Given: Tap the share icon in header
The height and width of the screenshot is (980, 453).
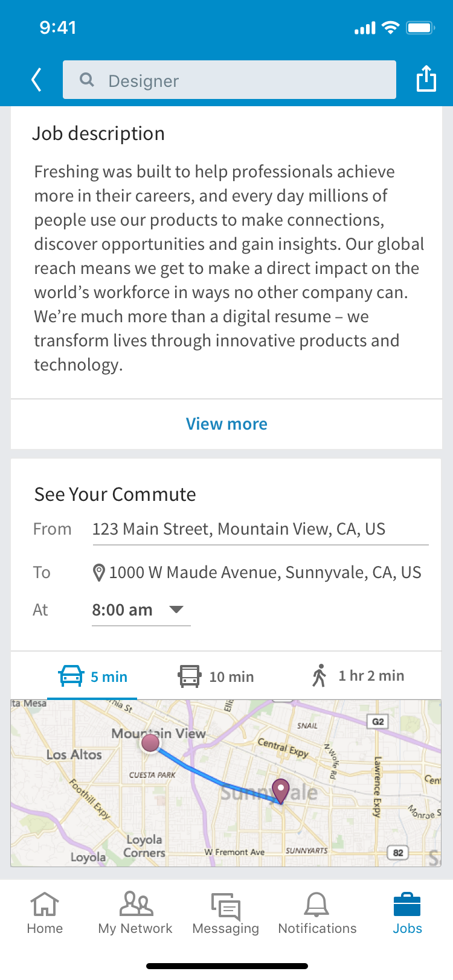Looking at the screenshot, I should coord(426,78).
